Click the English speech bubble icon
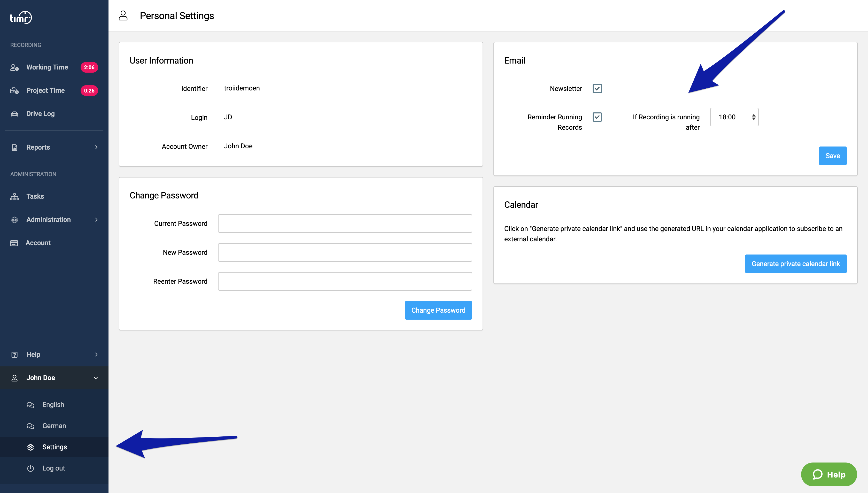Image resolution: width=868 pixels, height=493 pixels. (30, 405)
